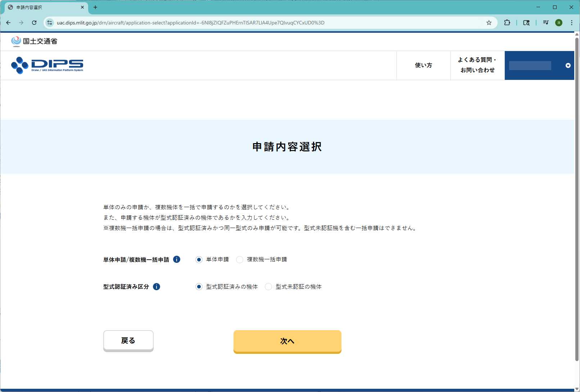The image size is (580, 392).
Task: Show info for 型式認証済み区分
Action: point(157,287)
